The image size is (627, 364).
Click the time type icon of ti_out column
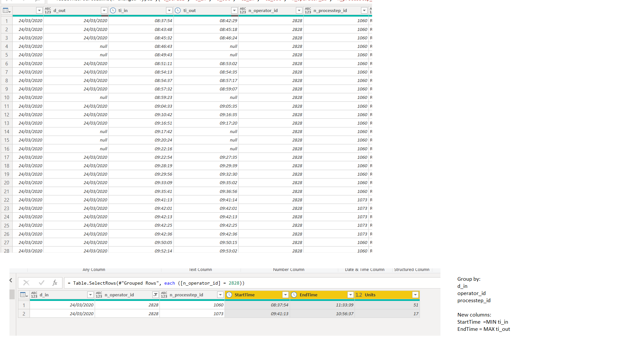[x=178, y=11]
